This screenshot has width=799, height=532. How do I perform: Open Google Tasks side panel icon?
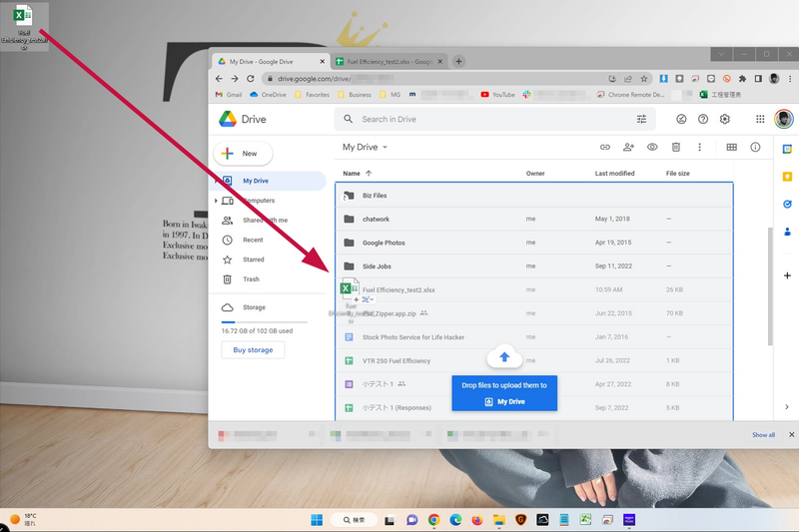click(x=787, y=205)
